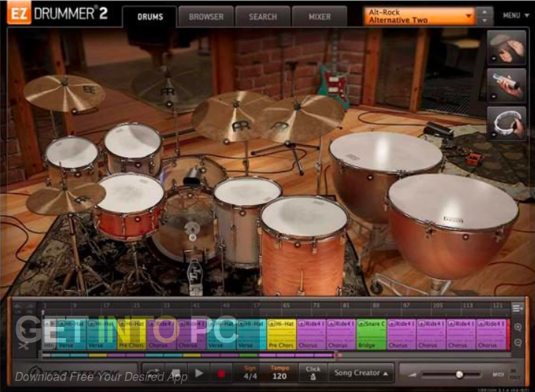Click bar 89 on the timeline ruler

(x=376, y=305)
